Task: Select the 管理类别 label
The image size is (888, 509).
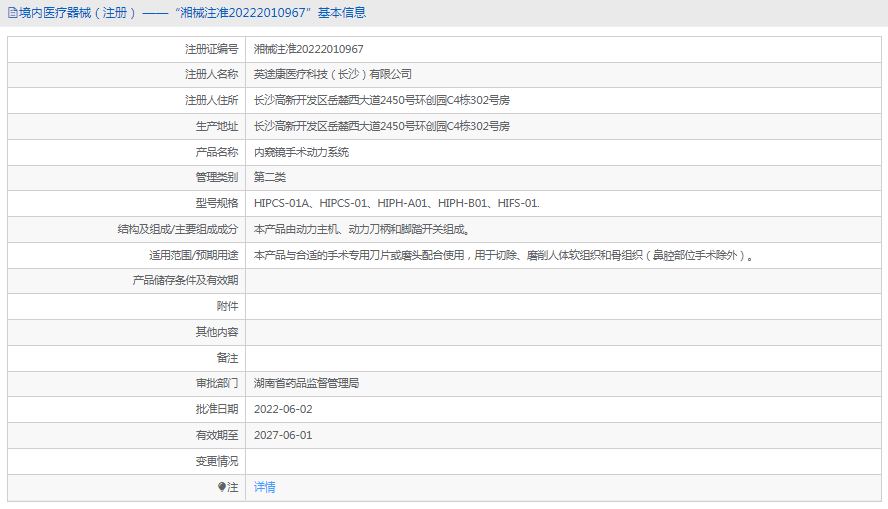Action: (217, 177)
